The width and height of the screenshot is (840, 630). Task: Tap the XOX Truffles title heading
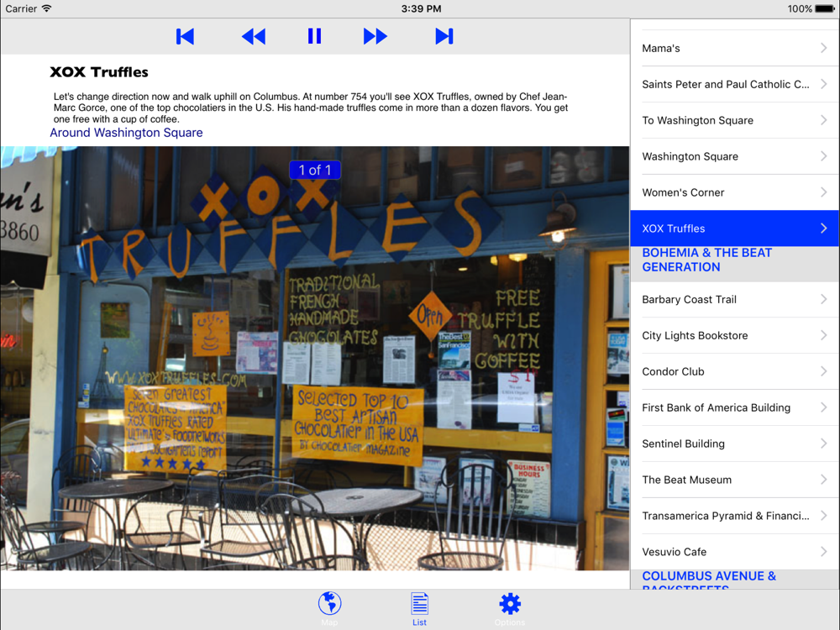click(x=99, y=72)
